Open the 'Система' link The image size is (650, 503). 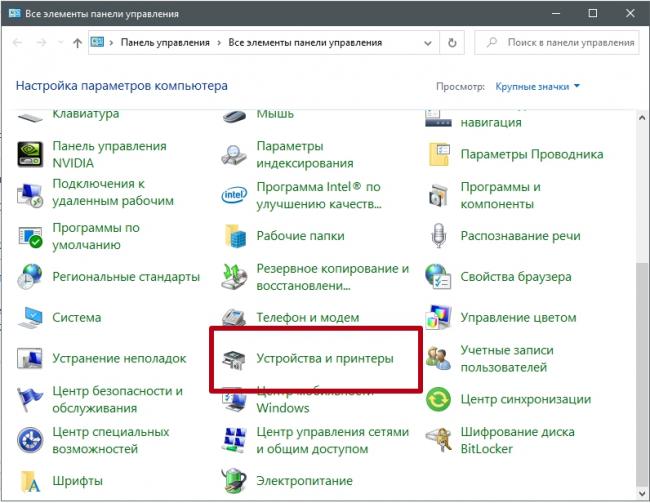tap(76, 318)
